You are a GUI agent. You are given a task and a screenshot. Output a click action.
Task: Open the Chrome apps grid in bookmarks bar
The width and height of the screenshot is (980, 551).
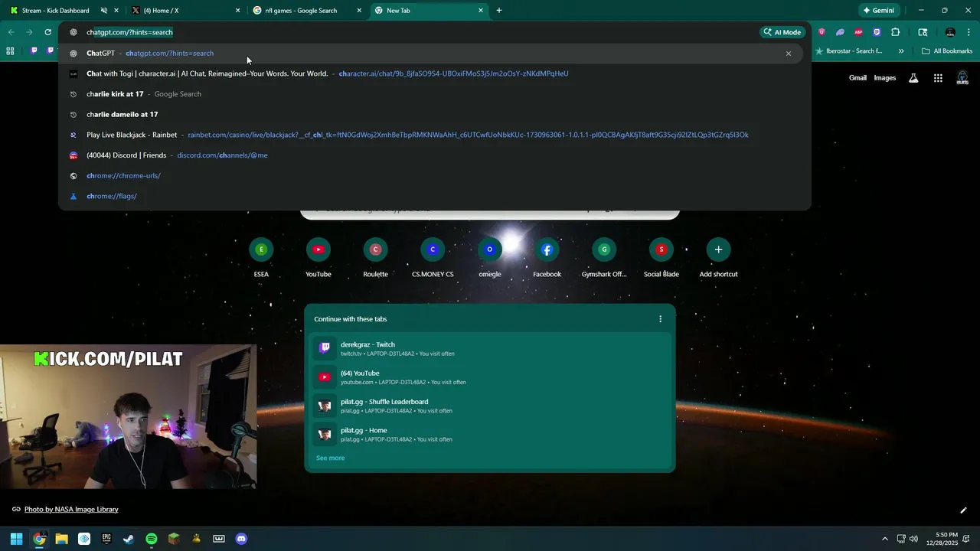click(10, 51)
